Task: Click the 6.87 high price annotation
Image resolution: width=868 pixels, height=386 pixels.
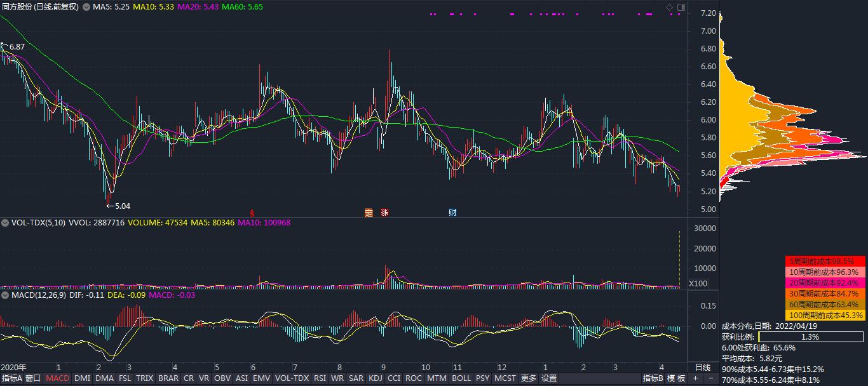Action: click(17, 47)
